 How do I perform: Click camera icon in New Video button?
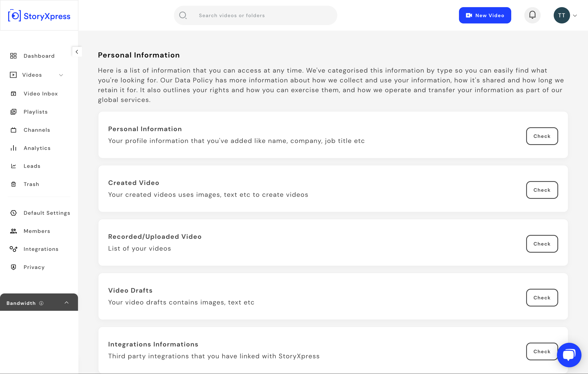pyautogui.click(x=469, y=15)
